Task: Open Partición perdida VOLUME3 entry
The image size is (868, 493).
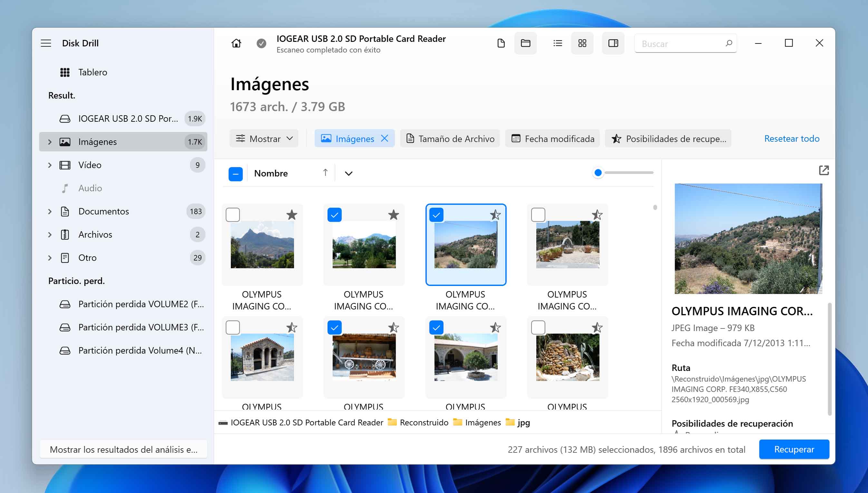Action: pyautogui.click(x=123, y=327)
